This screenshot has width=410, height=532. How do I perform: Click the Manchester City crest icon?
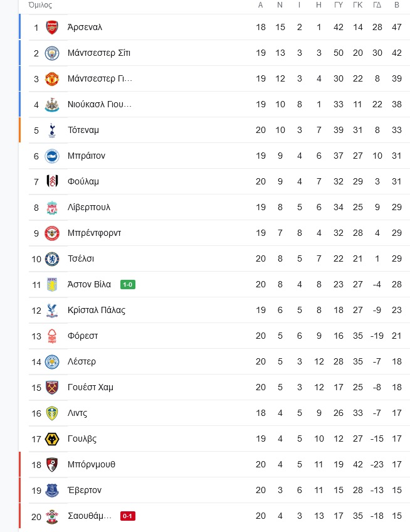tap(52, 53)
